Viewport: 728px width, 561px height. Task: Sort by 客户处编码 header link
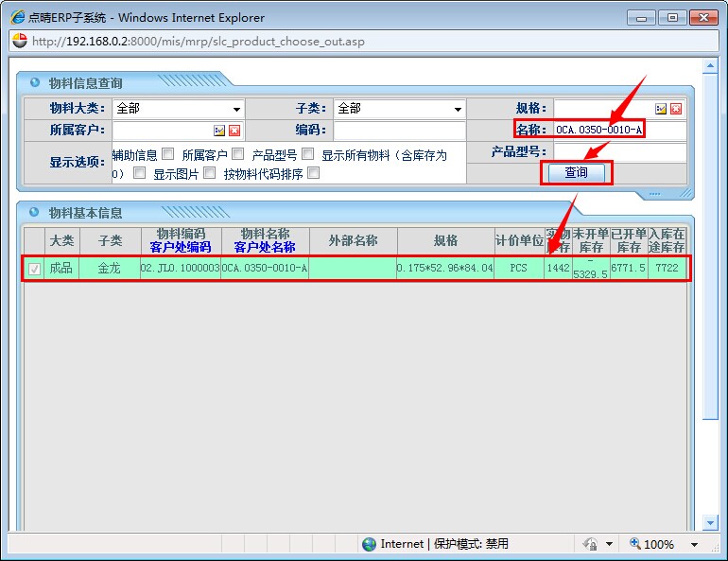pyautogui.click(x=181, y=247)
